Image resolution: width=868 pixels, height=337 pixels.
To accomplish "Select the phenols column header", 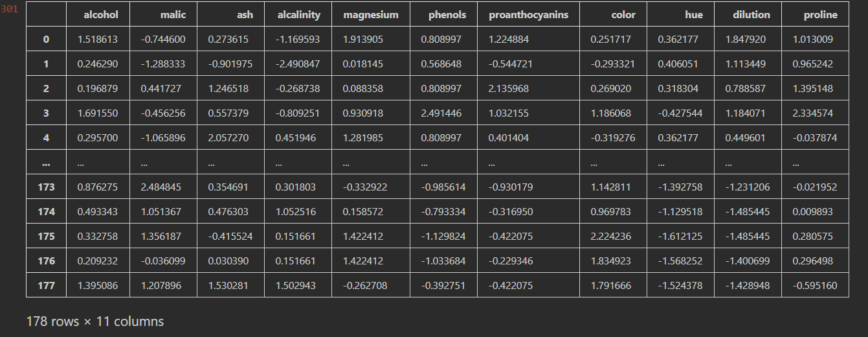I will point(447,14).
